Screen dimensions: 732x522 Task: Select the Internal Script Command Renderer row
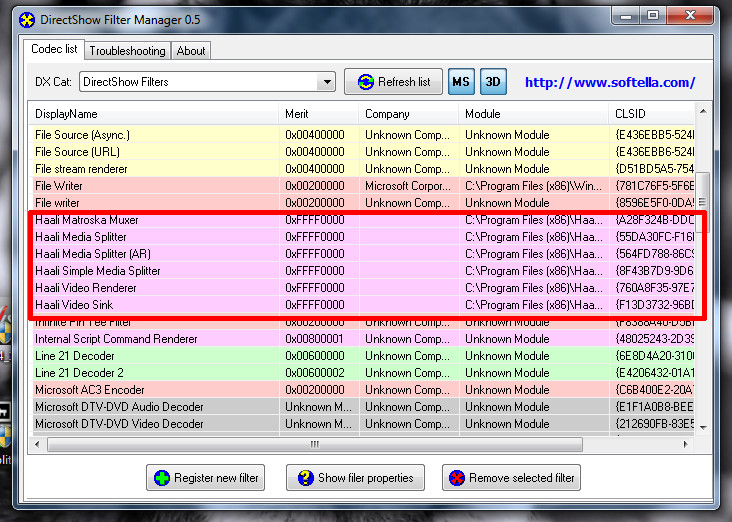tap(363, 339)
